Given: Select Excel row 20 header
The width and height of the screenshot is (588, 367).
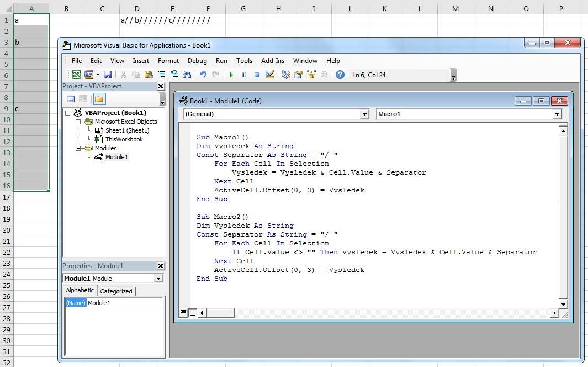Looking at the screenshot, I should coord(7,230).
